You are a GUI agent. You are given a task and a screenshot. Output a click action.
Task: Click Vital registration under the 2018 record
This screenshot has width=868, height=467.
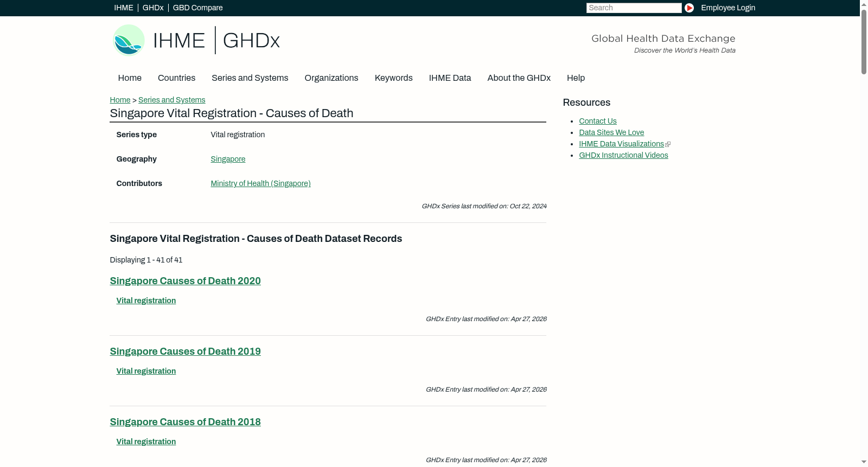pyautogui.click(x=146, y=442)
